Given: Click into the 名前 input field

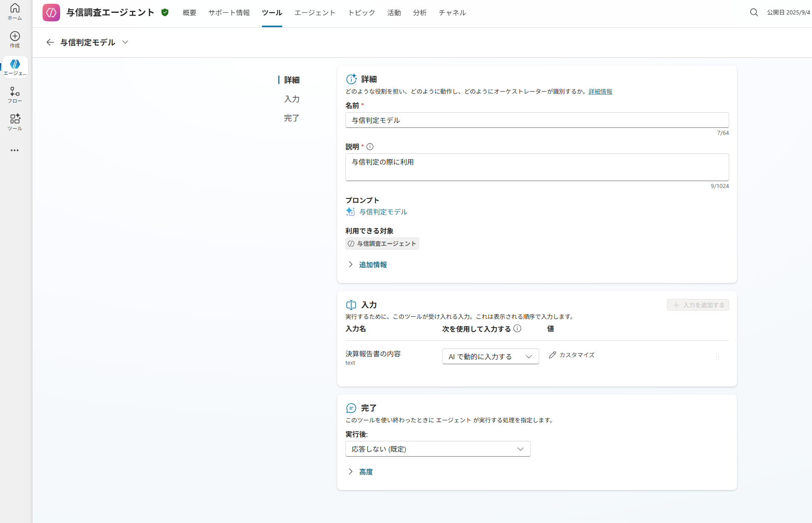Looking at the screenshot, I should coord(537,120).
